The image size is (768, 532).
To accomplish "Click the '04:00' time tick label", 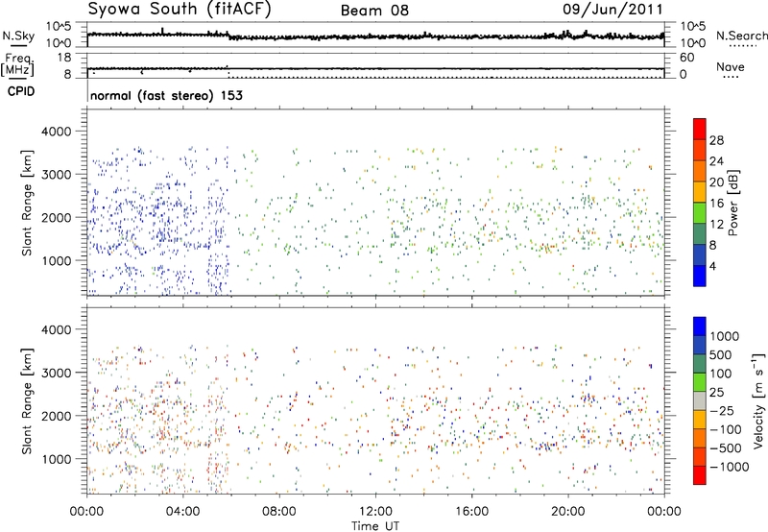I will (182, 512).
